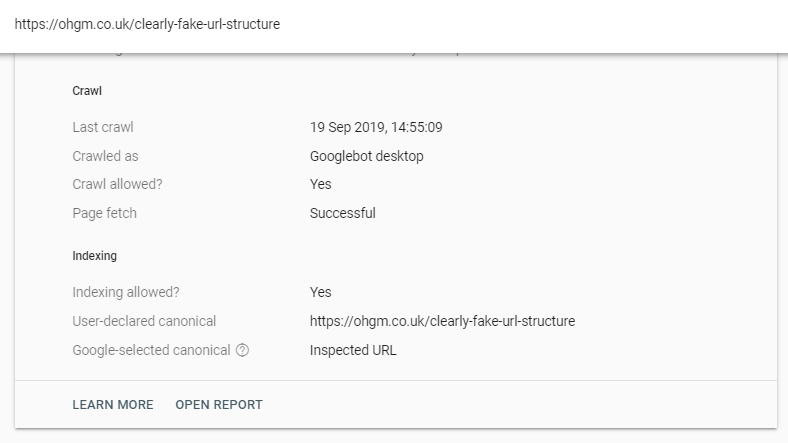Open the LEARN MORE link
Viewport: 788px width, 443px height.
113,405
